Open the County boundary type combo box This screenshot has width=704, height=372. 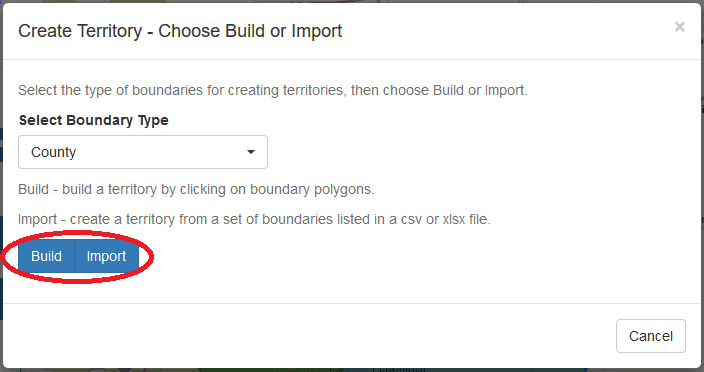[143, 152]
